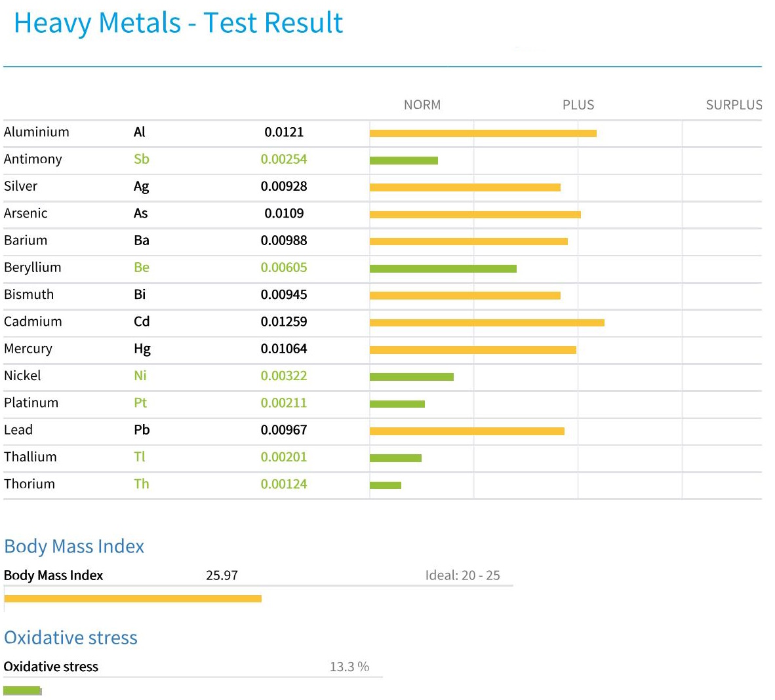This screenshot has width=775, height=700.
Task: Click the Heavy Metals - Test Result title
Action: (x=178, y=24)
